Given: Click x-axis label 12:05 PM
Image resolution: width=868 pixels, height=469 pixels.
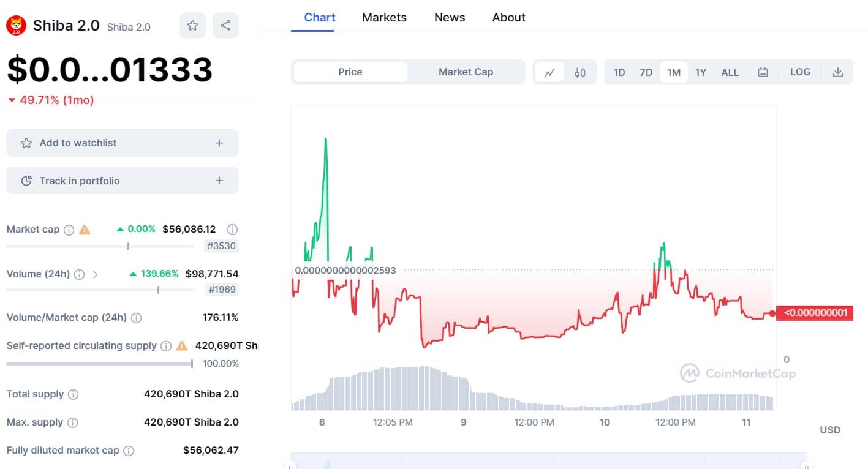Looking at the screenshot, I should [393, 422].
